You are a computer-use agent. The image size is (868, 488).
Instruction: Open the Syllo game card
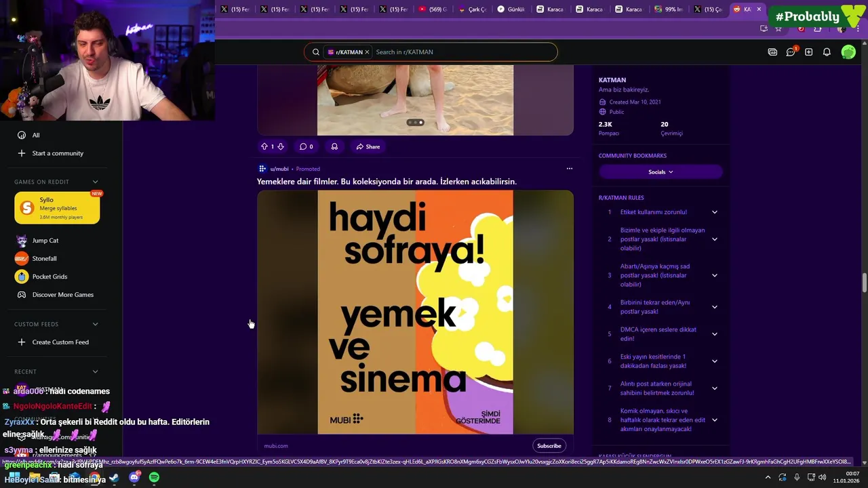pos(57,208)
